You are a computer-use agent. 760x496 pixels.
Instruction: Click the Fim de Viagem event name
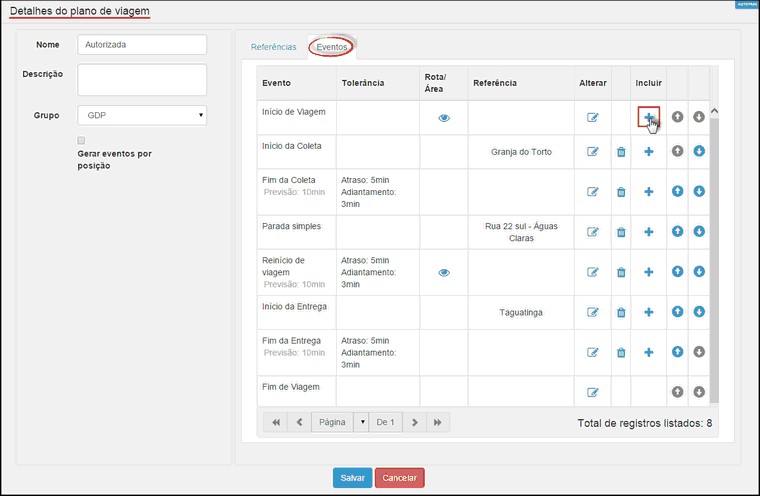291,387
